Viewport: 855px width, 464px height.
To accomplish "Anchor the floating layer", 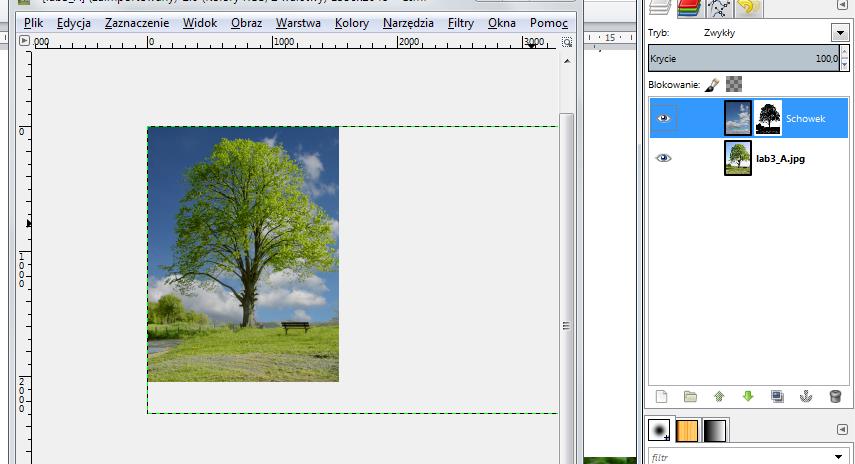I will 806,396.
